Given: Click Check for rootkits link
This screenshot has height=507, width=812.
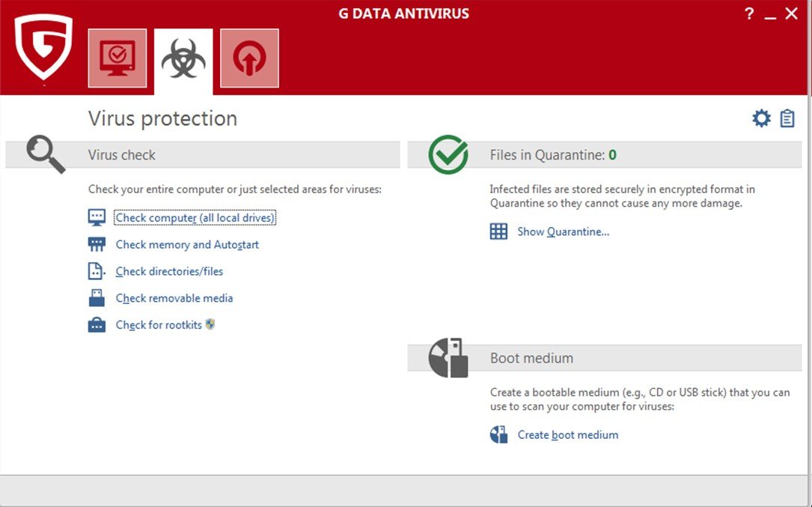Looking at the screenshot, I should [159, 325].
